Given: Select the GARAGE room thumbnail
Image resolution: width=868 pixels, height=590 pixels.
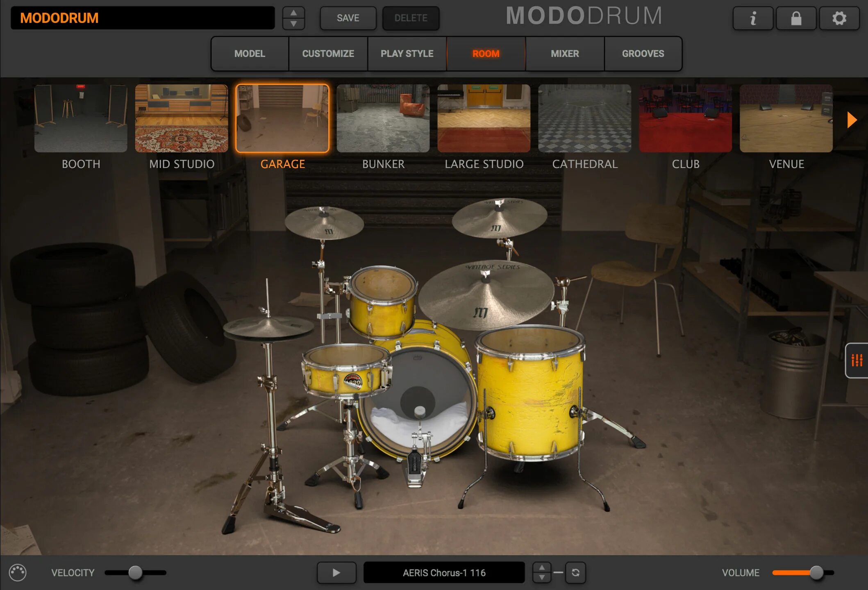Looking at the screenshot, I should (x=282, y=118).
